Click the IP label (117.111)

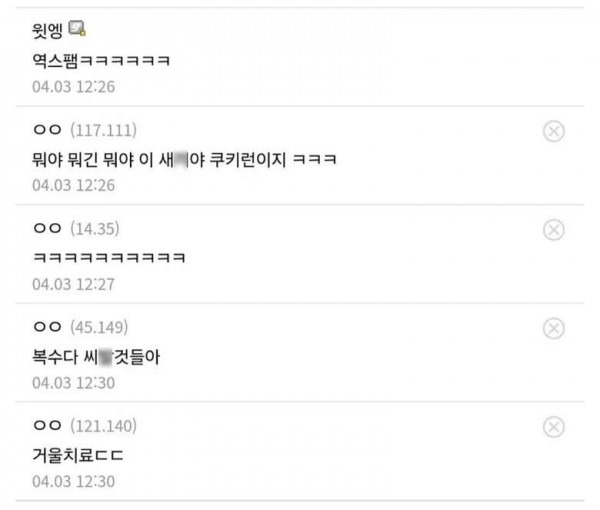103,130
